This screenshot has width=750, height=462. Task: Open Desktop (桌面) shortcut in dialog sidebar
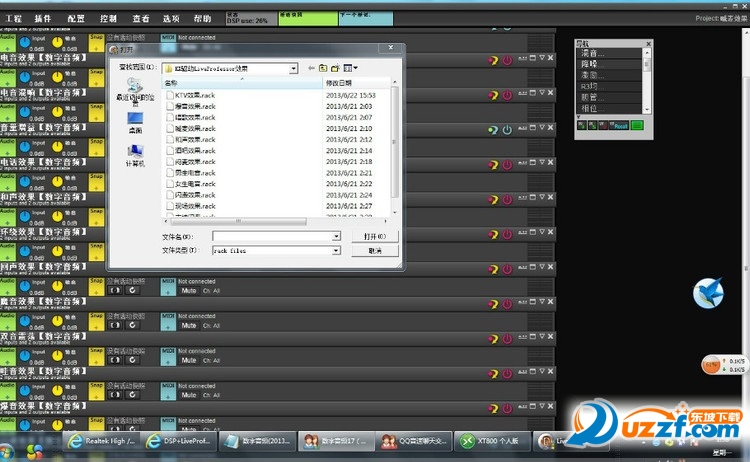(135, 123)
